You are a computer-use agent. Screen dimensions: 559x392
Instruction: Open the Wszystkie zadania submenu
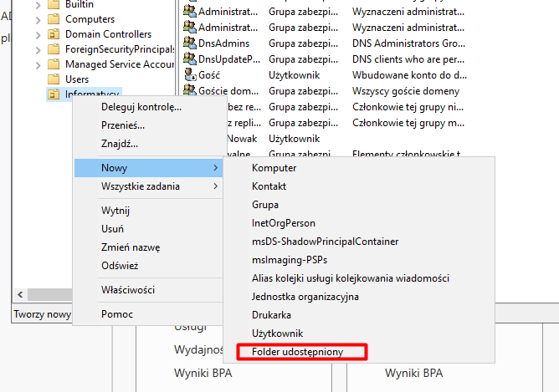140,186
